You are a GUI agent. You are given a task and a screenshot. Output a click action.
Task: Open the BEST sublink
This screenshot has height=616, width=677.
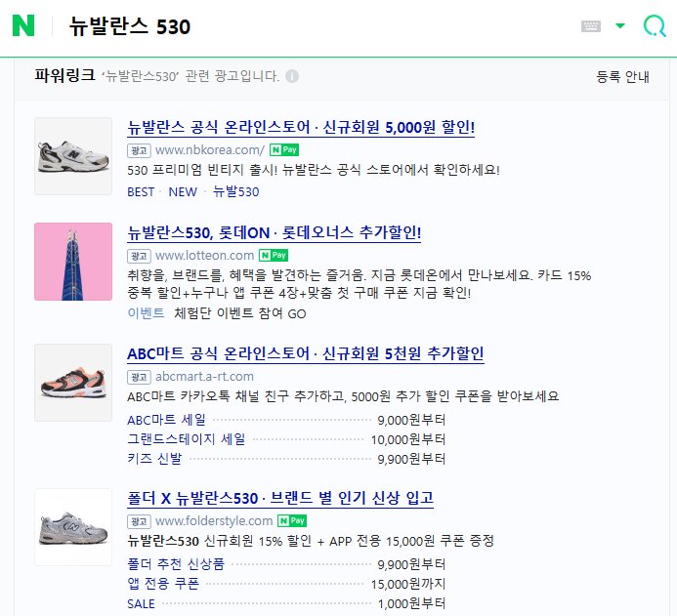[x=141, y=192]
